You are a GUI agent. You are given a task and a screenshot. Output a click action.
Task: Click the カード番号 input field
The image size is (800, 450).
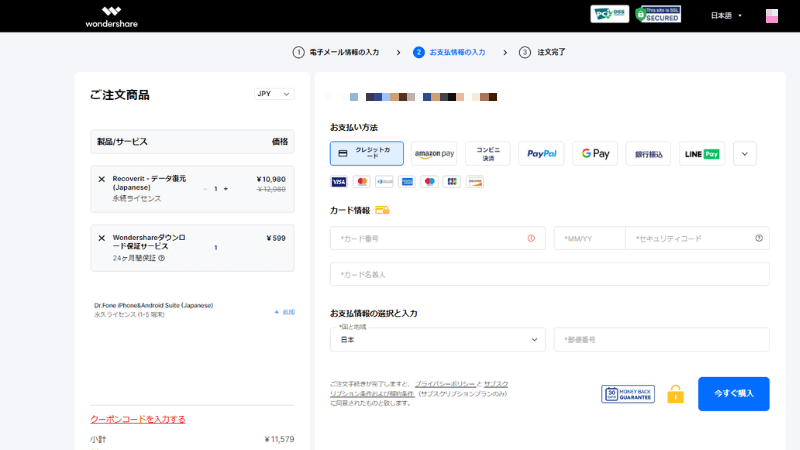(438, 238)
